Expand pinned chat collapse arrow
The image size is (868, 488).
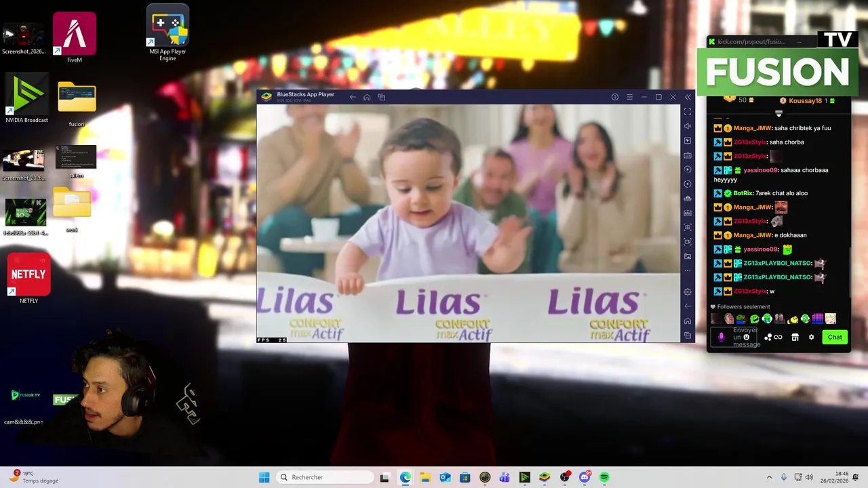click(778, 114)
